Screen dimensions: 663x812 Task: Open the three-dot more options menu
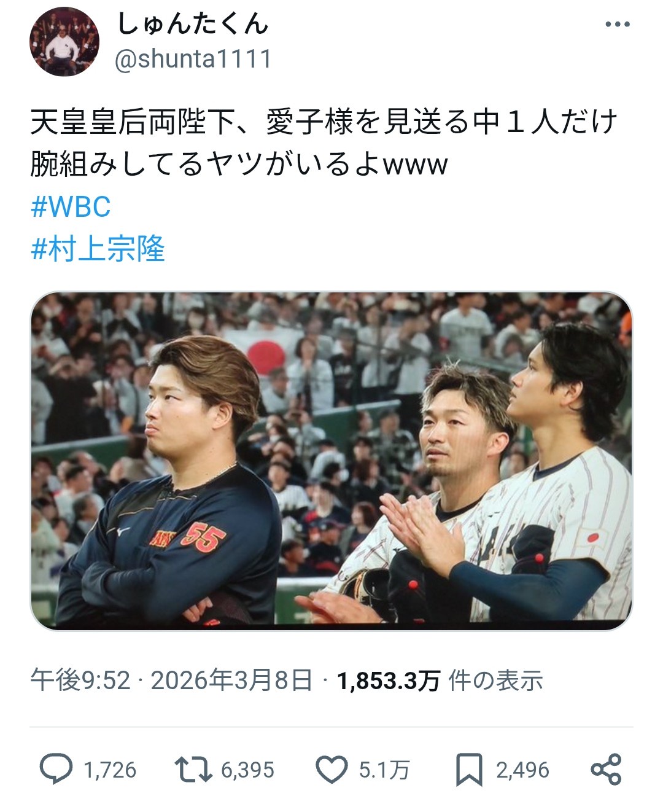pos(617,25)
